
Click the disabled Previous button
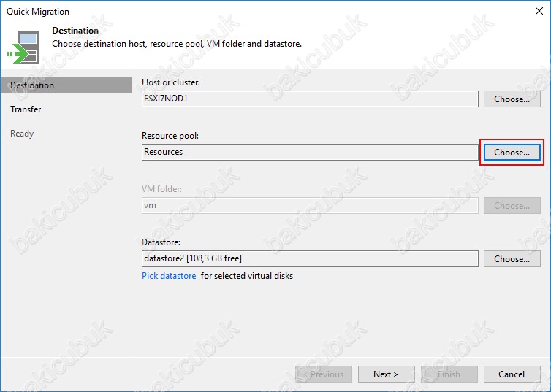pos(324,374)
